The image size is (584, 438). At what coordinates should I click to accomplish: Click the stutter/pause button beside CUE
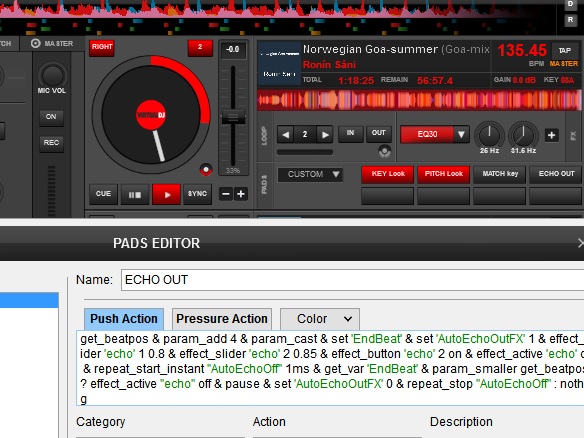pos(135,194)
